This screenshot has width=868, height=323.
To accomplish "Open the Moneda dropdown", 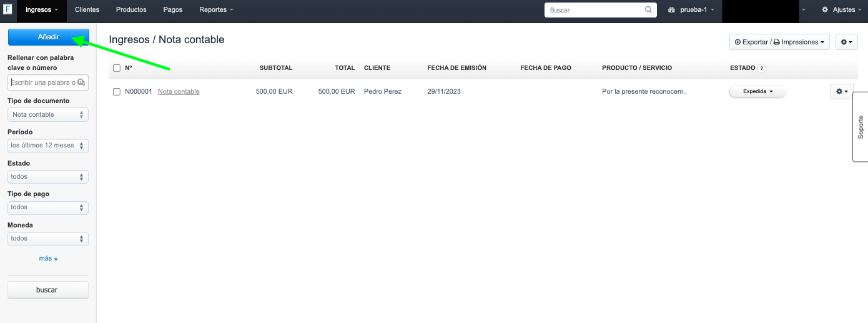I will 48,239.
